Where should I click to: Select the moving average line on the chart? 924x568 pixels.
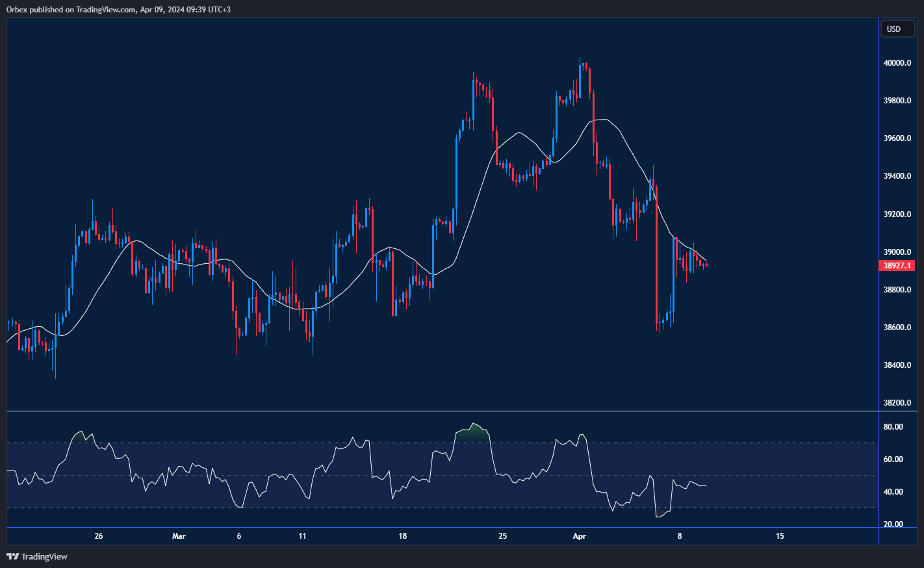tap(520, 133)
